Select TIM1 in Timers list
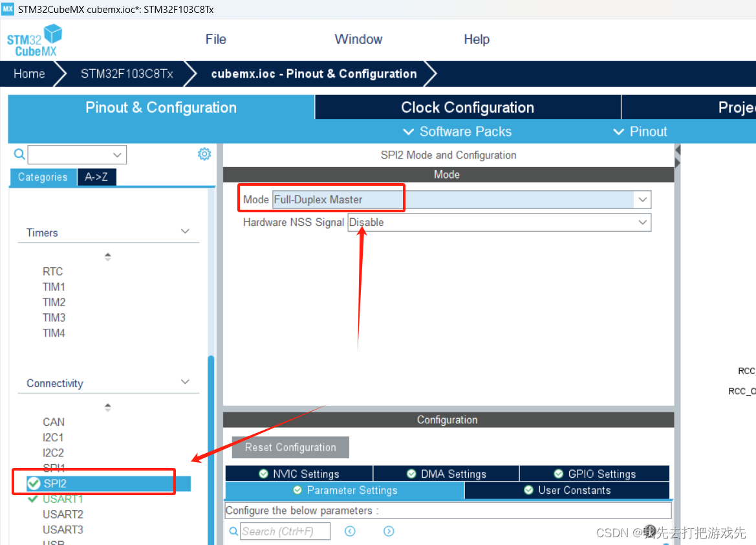The width and height of the screenshot is (756, 545). coord(54,287)
